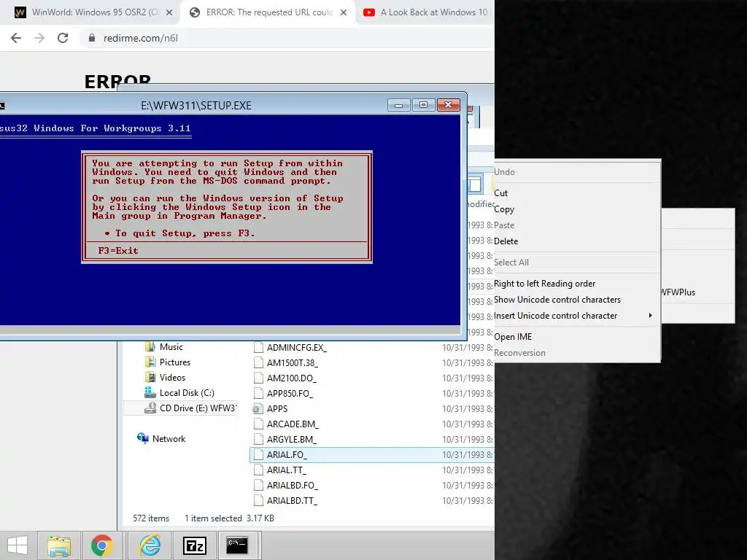This screenshot has width=747, height=560.
Task: Click the lock icon in address bar
Action: point(92,38)
